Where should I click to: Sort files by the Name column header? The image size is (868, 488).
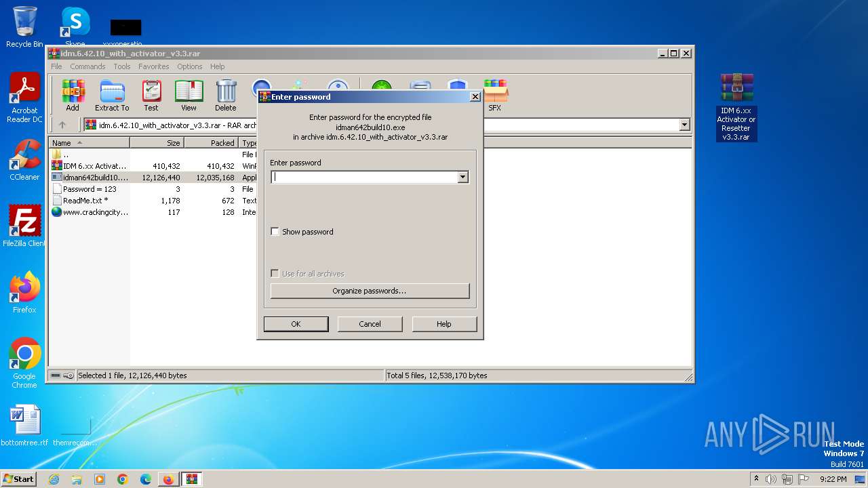pyautogui.click(x=90, y=143)
